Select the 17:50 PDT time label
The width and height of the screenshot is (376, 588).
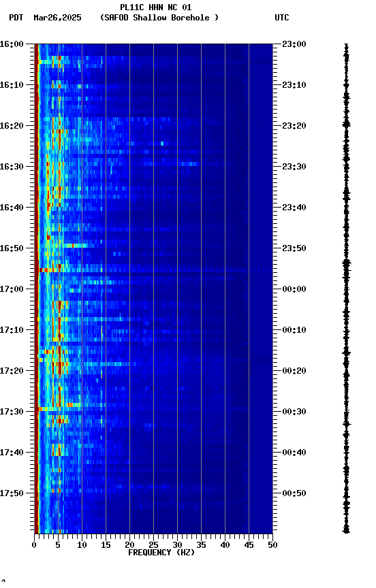pyautogui.click(x=12, y=493)
